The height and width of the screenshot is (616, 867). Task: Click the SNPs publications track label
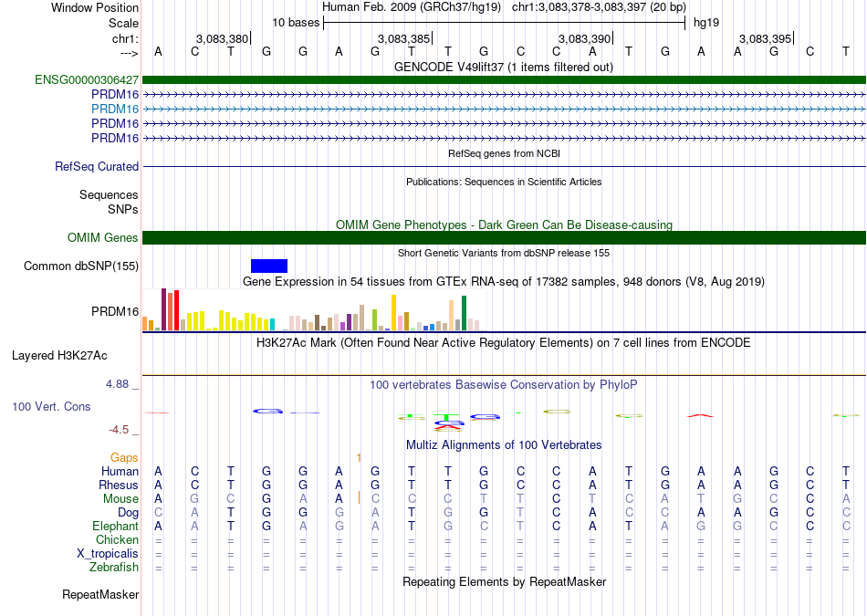coord(123,209)
